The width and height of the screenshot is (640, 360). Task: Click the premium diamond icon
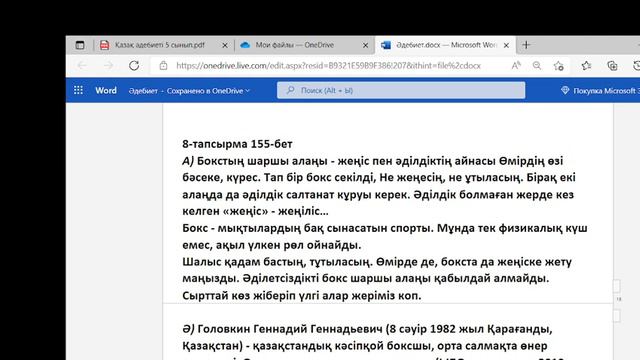tap(565, 90)
